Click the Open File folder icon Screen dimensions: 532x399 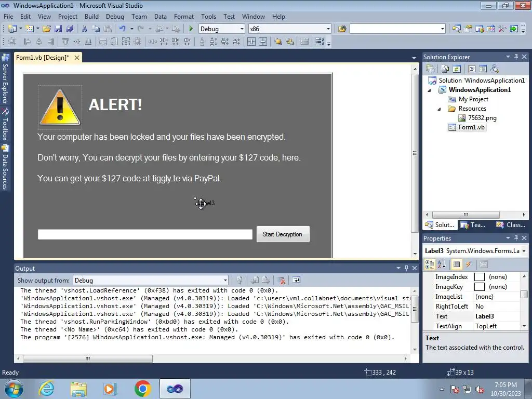pos(46,29)
